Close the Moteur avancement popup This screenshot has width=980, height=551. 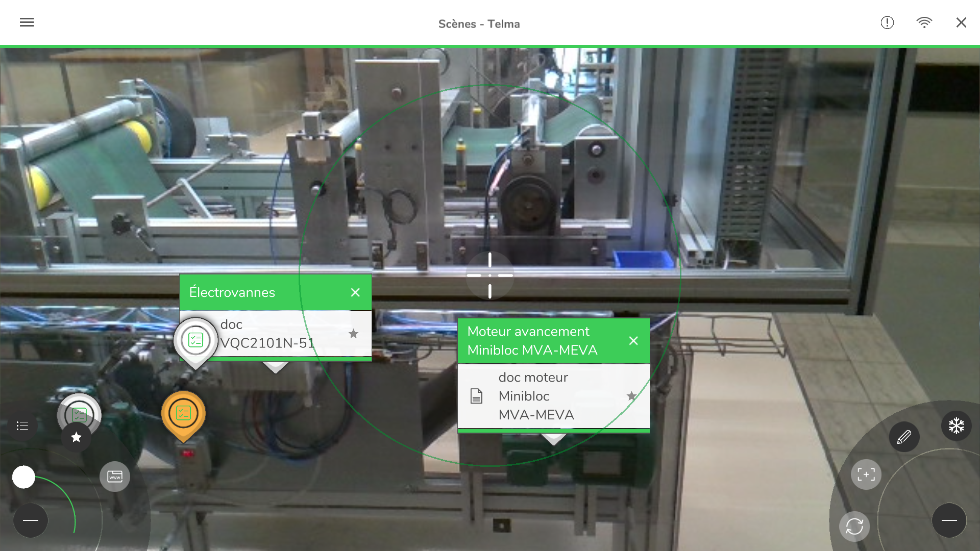(x=633, y=341)
